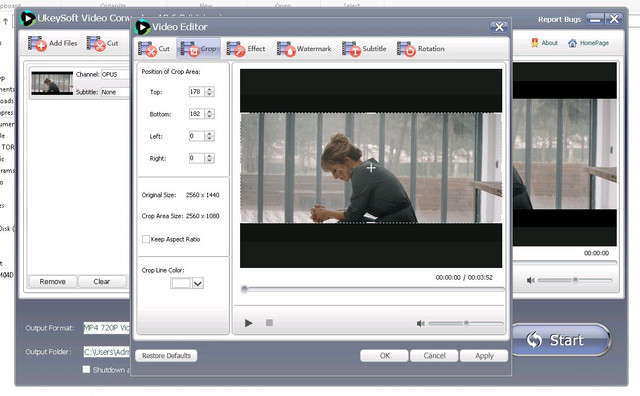The image size is (640, 396).
Task: Close the Video Editor dialog
Action: click(499, 27)
